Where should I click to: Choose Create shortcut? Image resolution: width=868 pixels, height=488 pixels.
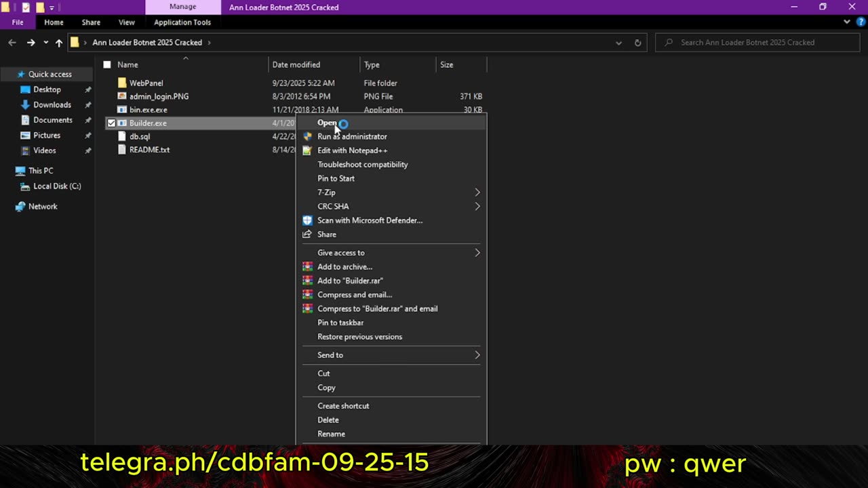pyautogui.click(x=391, y=406)
